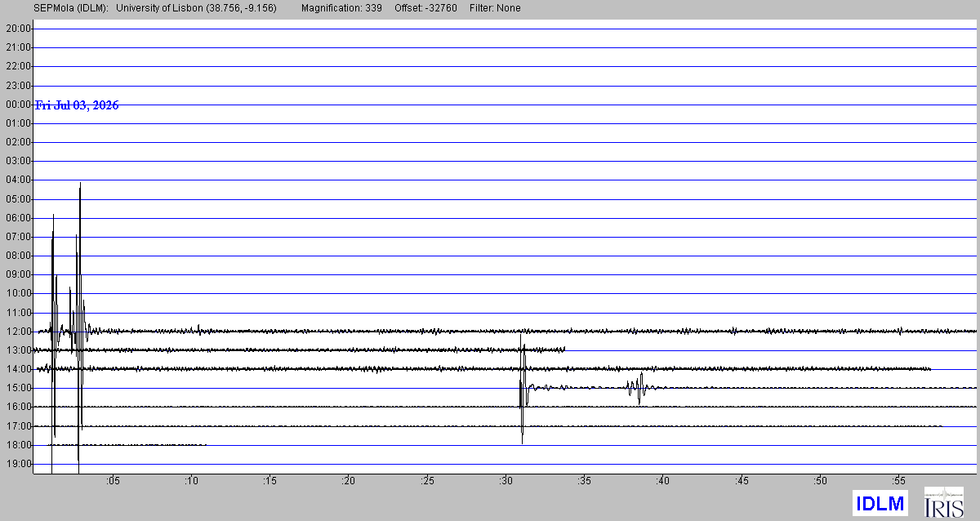Select the 20:00 hour label

point(18,29)
